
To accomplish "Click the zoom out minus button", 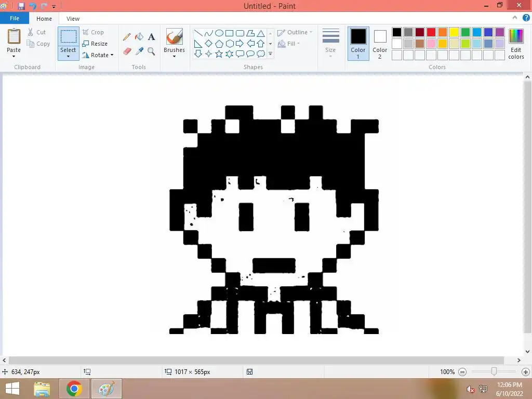I will click(462, 372).
